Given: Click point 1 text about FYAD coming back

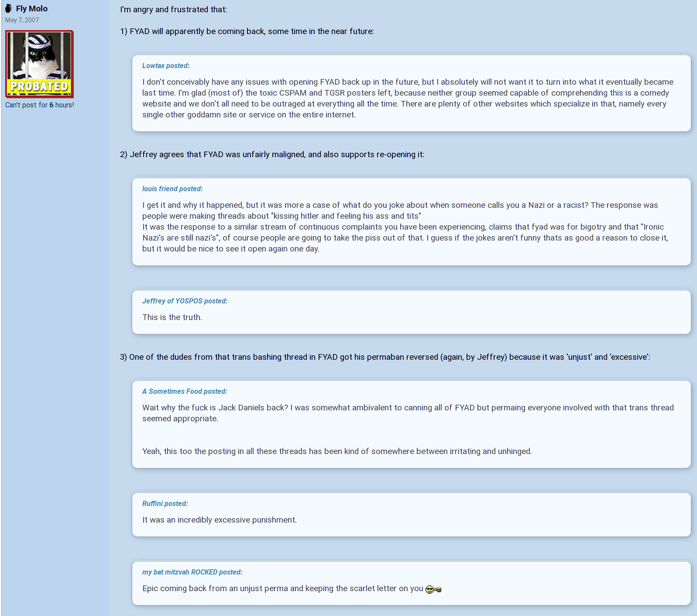Looking at the screenshot, I should click(x=247, y=31).
